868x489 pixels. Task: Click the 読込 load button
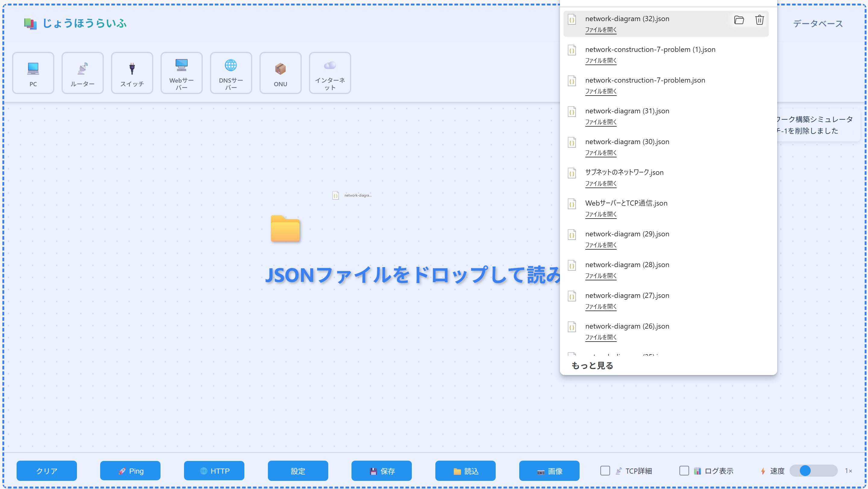[x=465, y=471]
